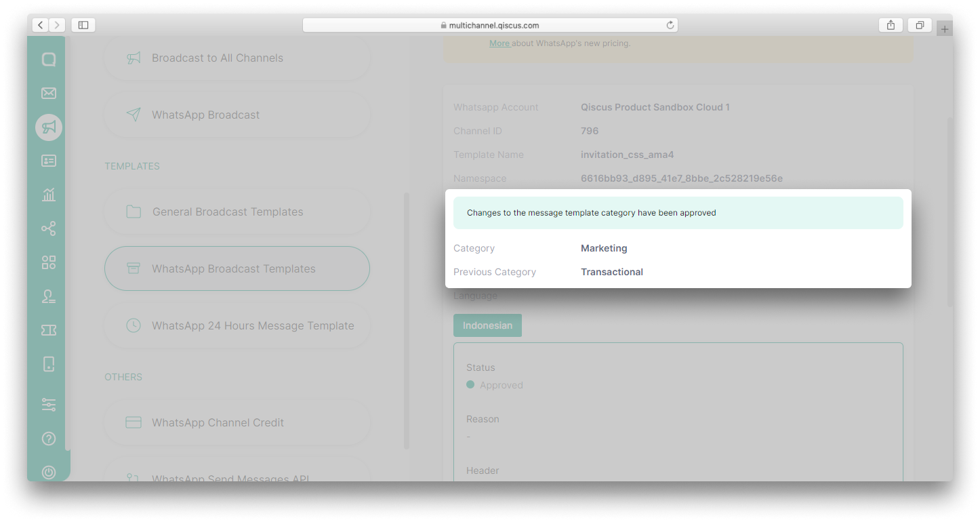Click the namespace value 6616bb93_d895

(682, 179)
